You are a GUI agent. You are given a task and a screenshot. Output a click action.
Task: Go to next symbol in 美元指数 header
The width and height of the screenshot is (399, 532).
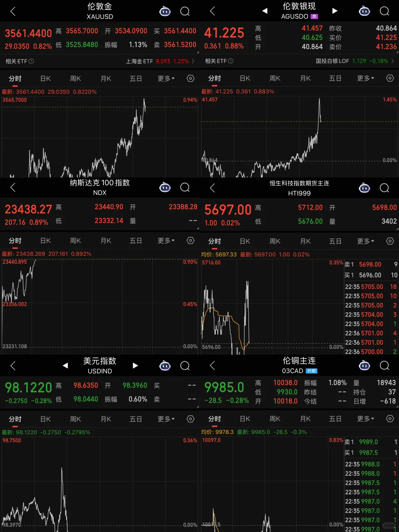(x=135, y=365)
